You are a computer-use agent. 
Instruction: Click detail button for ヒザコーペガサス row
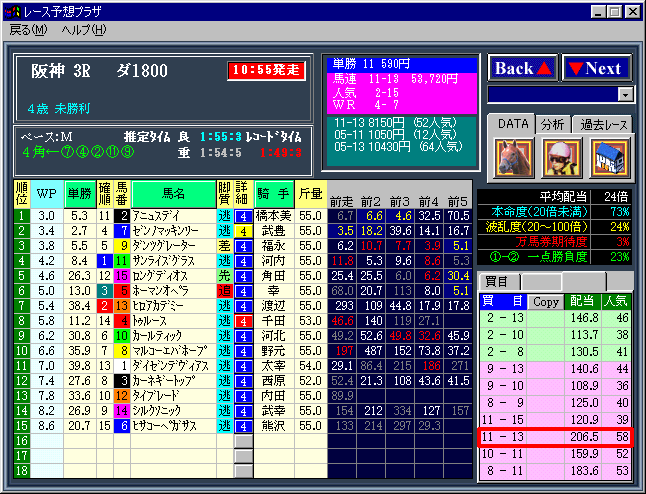click(243, 425)
